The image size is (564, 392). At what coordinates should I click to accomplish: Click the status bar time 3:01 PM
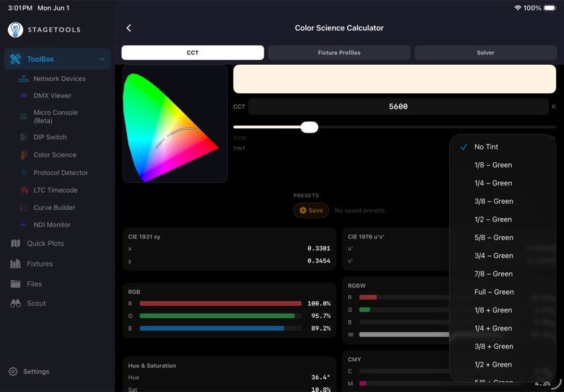click(20, 8)
